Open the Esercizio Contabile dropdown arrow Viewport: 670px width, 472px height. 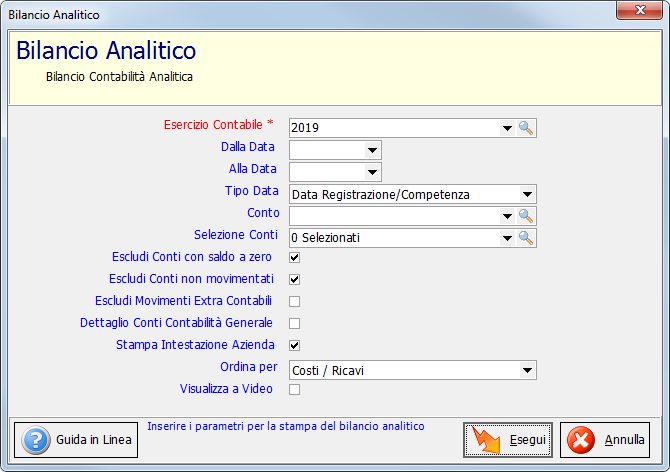tap(507, 128)
